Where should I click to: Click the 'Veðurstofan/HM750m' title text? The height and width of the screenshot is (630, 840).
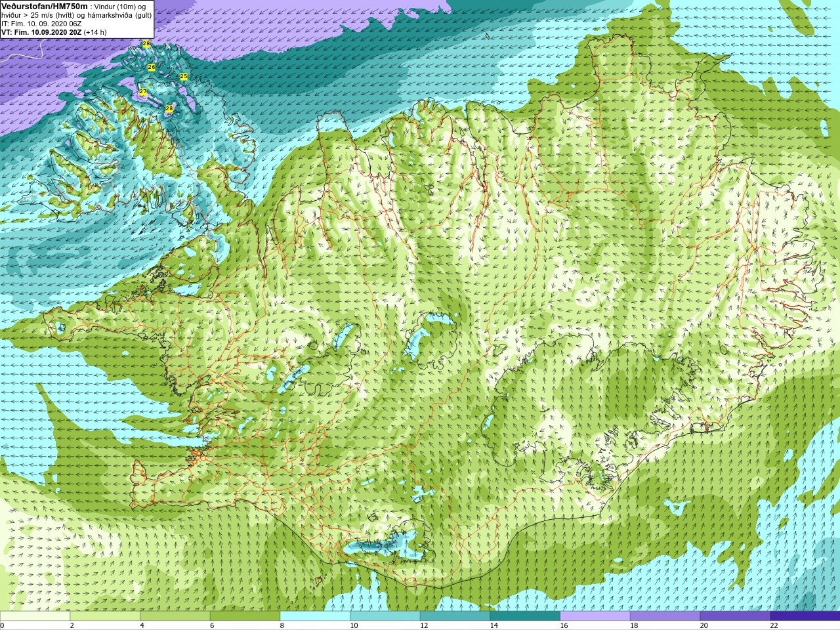click(45, 7)
